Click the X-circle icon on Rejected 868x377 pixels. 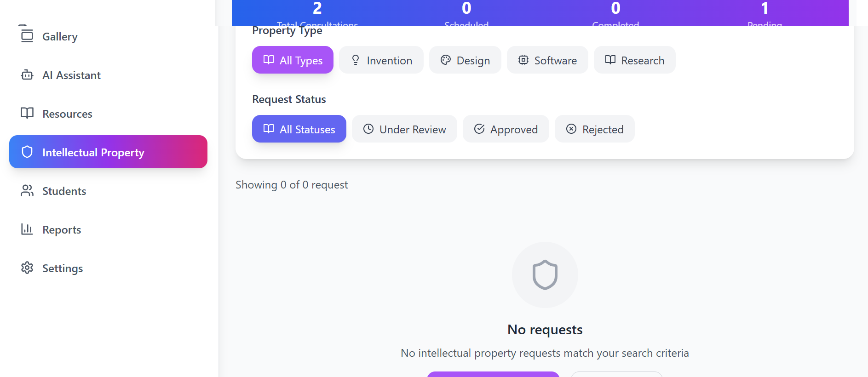tap(571, 129)
